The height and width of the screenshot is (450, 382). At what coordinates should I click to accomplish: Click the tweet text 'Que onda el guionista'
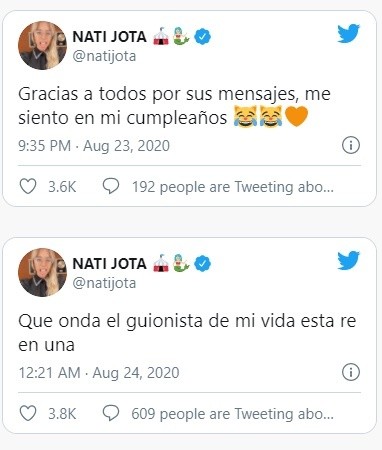click(x=110, y=322)
